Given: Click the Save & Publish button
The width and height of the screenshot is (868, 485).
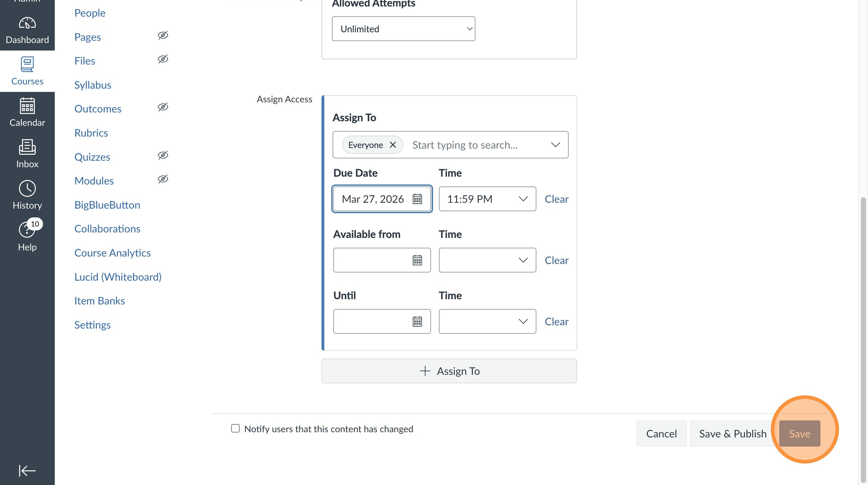Looking at the screenshot, I should point(732,434).
